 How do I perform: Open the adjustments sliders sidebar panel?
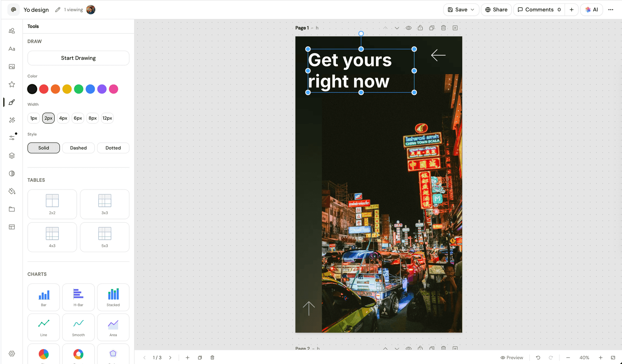pos(12,138)
